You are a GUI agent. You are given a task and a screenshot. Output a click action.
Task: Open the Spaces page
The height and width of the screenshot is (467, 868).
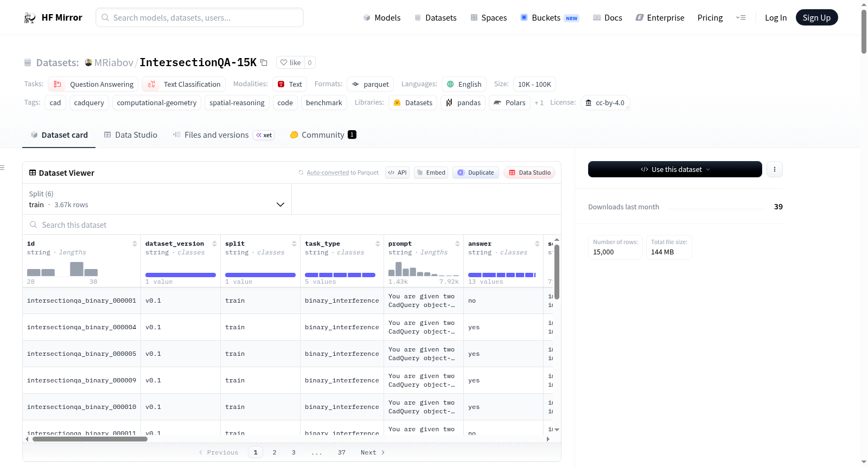click(x=488, y=17)
